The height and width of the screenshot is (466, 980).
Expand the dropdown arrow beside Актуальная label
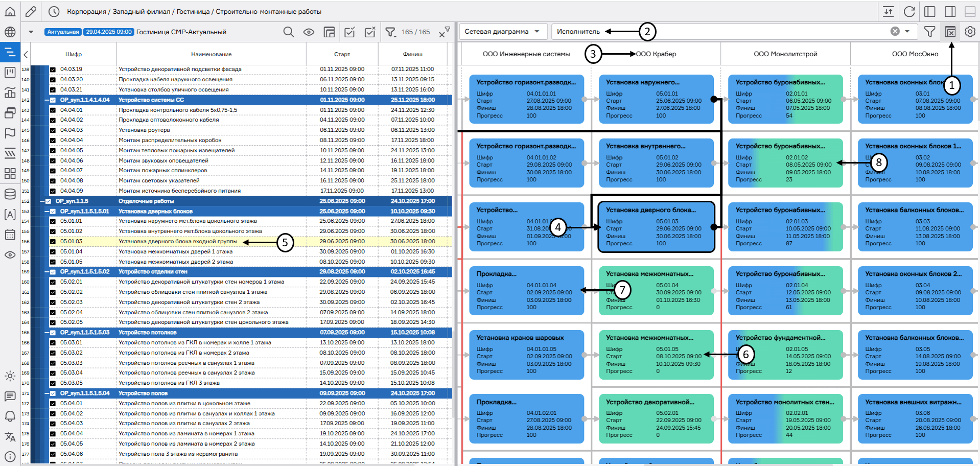(31, 32)
